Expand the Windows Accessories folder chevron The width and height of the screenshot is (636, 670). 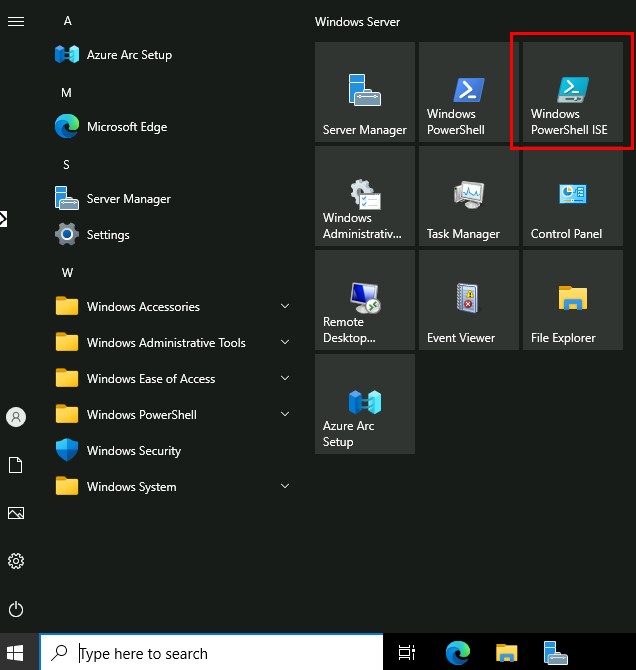(285, 306)
